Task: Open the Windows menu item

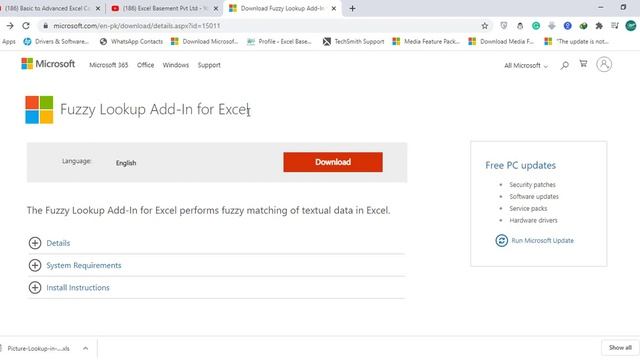Action: [176, 65]
